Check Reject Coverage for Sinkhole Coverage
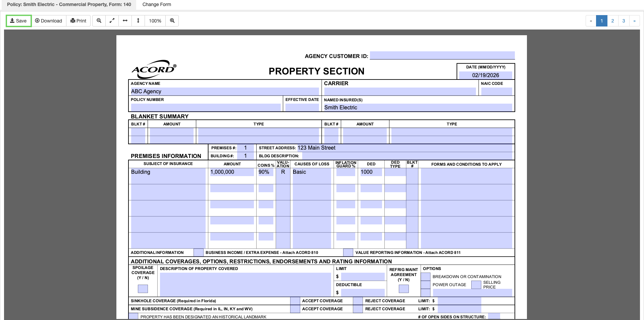The height and width of the screenshot is (320, 644). tap(358, 301)
